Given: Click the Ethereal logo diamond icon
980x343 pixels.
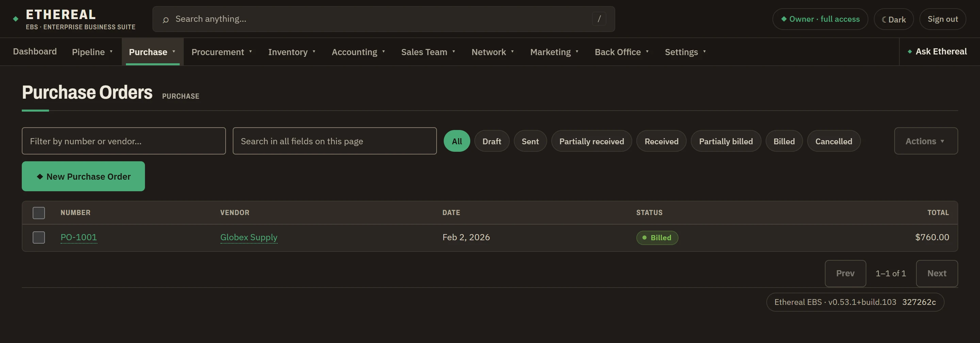Looking at the screenshot, I should [16, 19].
